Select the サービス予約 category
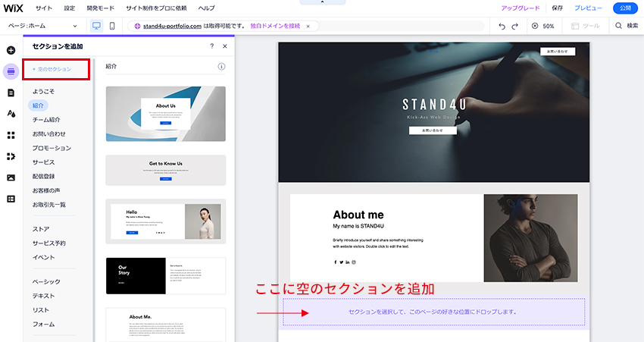The image size is (644, 342). [49, 243]
